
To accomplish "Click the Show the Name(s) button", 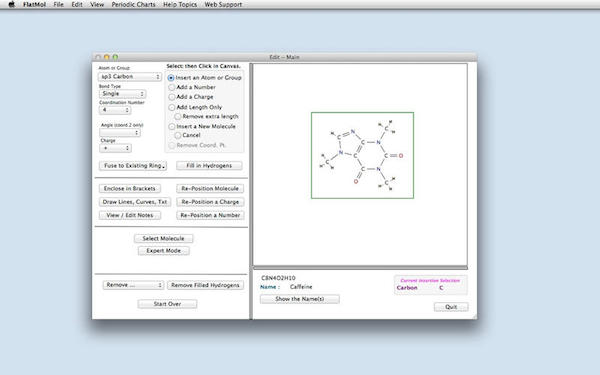I will point(300,299).
